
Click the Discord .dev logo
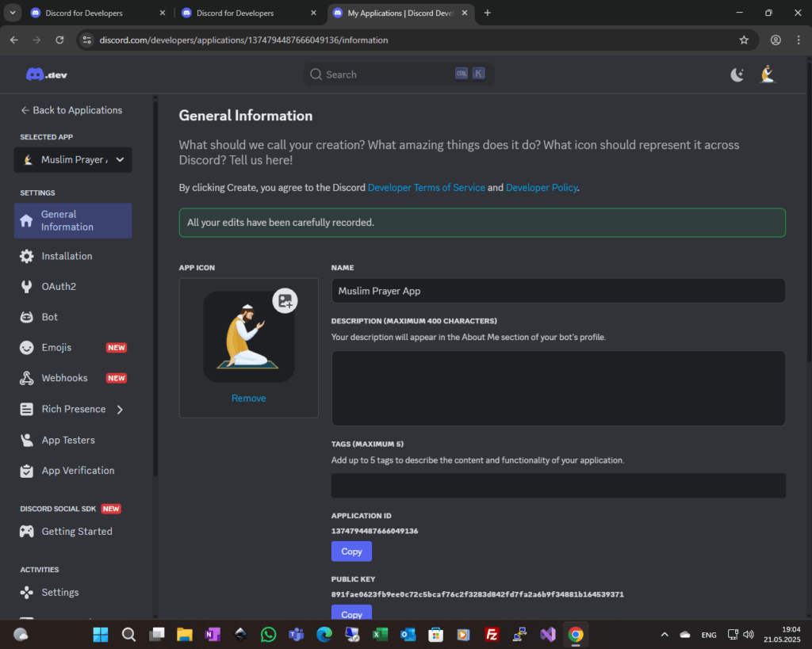[47, 74]
